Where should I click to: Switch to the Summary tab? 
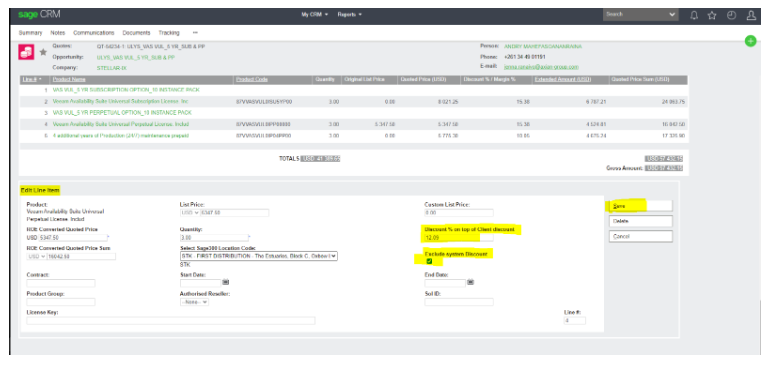coord(30,33)
